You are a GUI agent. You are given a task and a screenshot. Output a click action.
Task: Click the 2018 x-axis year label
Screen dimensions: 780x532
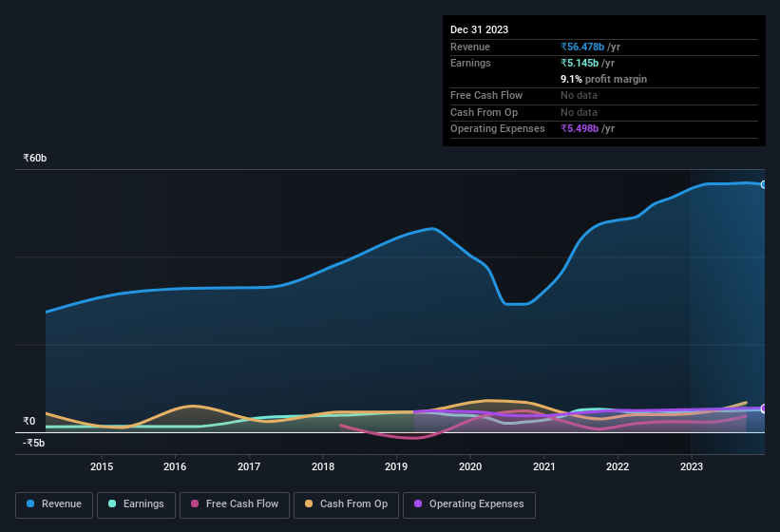323,466
